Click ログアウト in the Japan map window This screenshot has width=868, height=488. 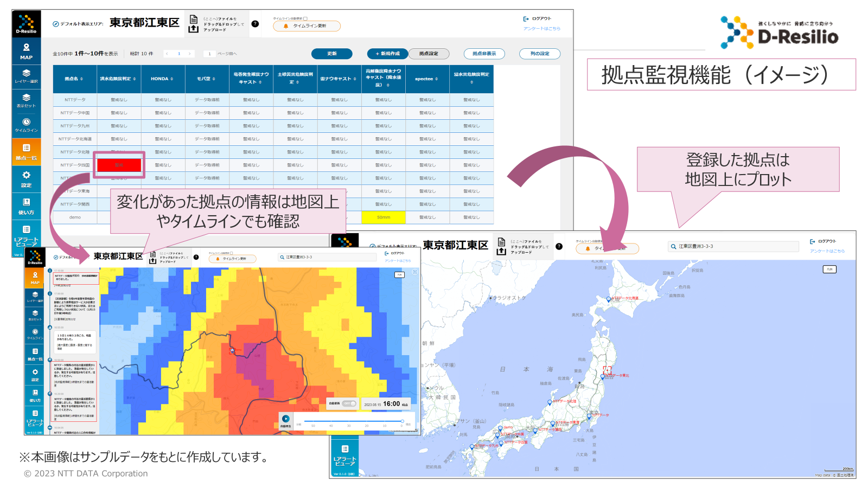click(824, 241)
